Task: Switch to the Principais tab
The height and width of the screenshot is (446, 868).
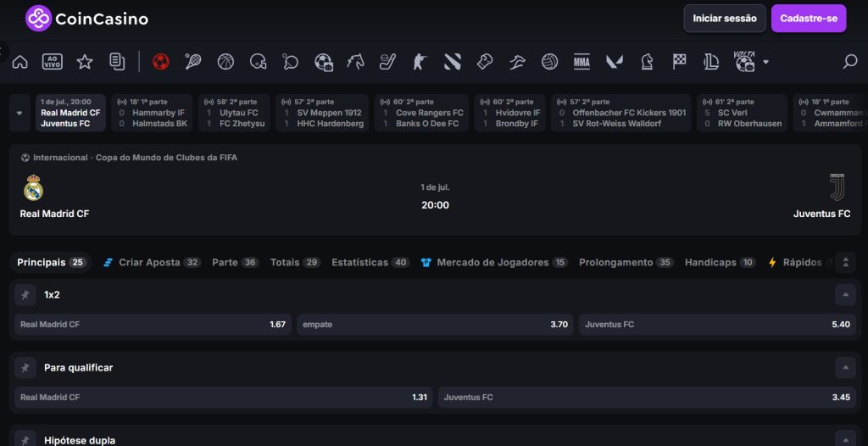Action: point(51,262)
